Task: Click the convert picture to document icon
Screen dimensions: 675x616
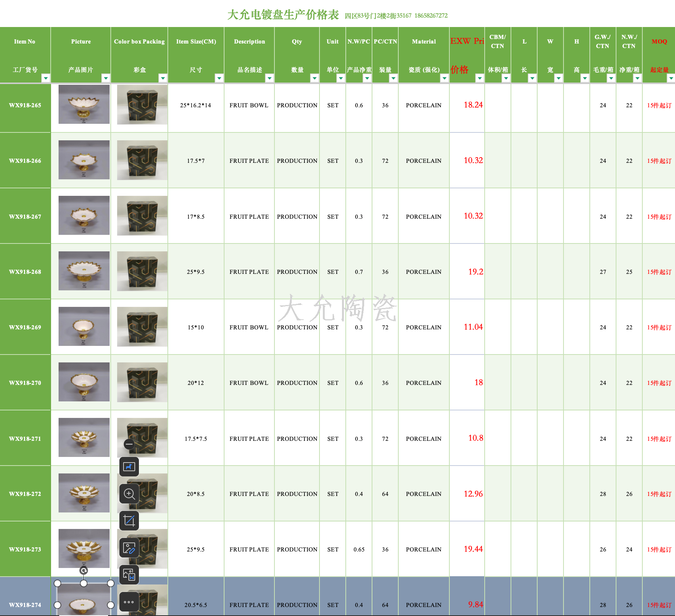Action: 129,575
